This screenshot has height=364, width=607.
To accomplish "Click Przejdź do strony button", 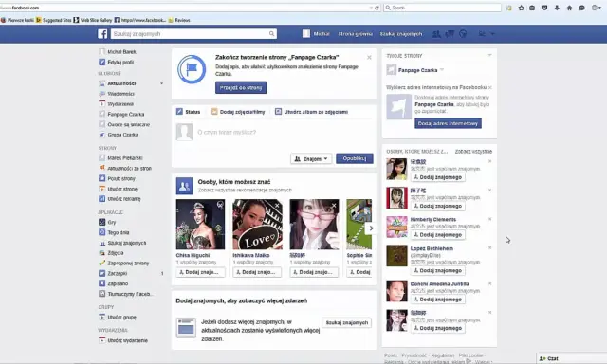I will point(241,88).
